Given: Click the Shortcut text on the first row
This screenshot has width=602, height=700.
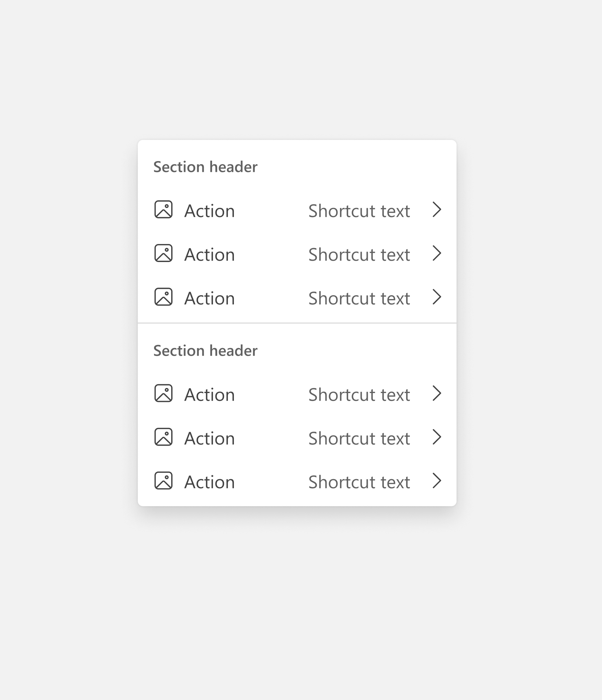Looking at the screenshot, I should (359, 210).
